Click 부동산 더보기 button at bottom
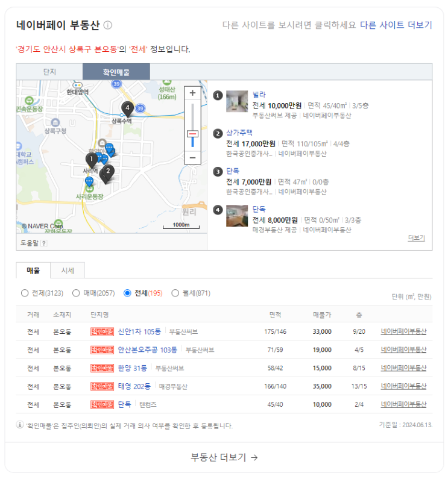Screen dimensions: 448x479 tap(224, 457)
